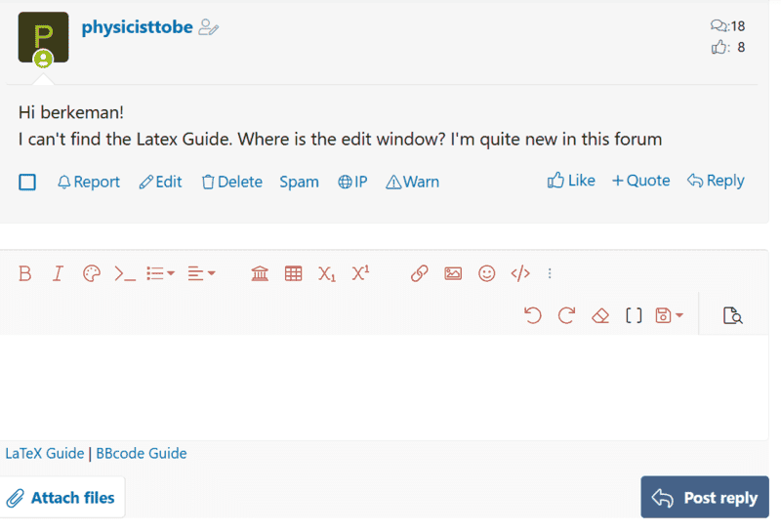Open the text color palette
This screenshot has width=781, height=532.
coord(91,274)
